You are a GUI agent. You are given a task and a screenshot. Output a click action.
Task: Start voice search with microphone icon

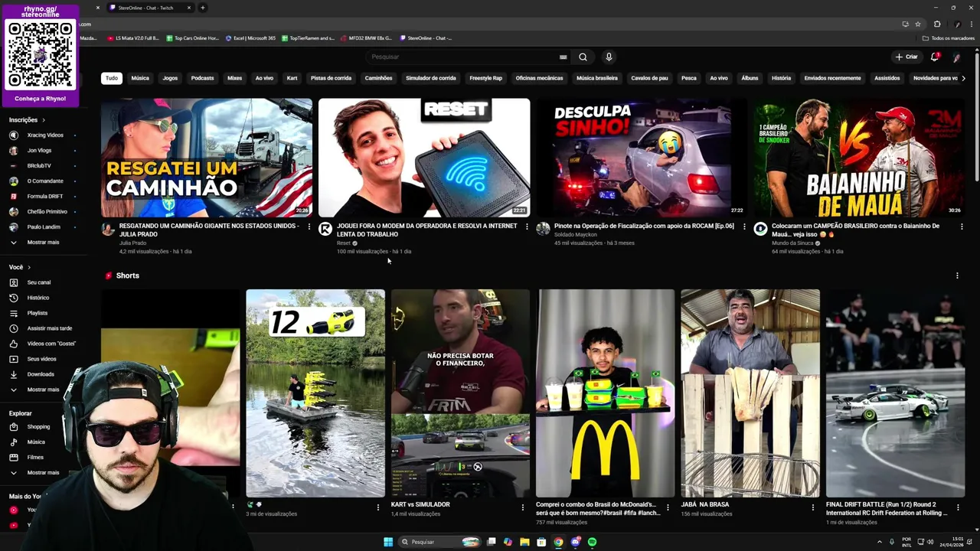pos(609,57)
